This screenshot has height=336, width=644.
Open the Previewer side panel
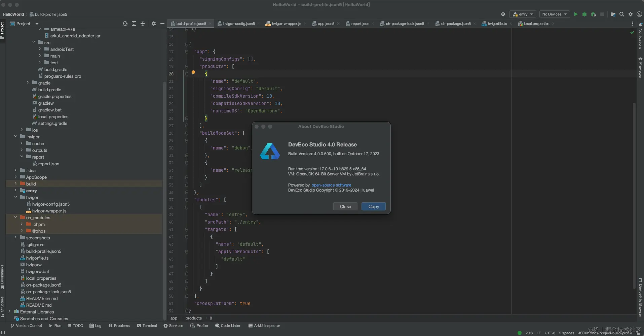pyautogui.click(x=640, y=68)
